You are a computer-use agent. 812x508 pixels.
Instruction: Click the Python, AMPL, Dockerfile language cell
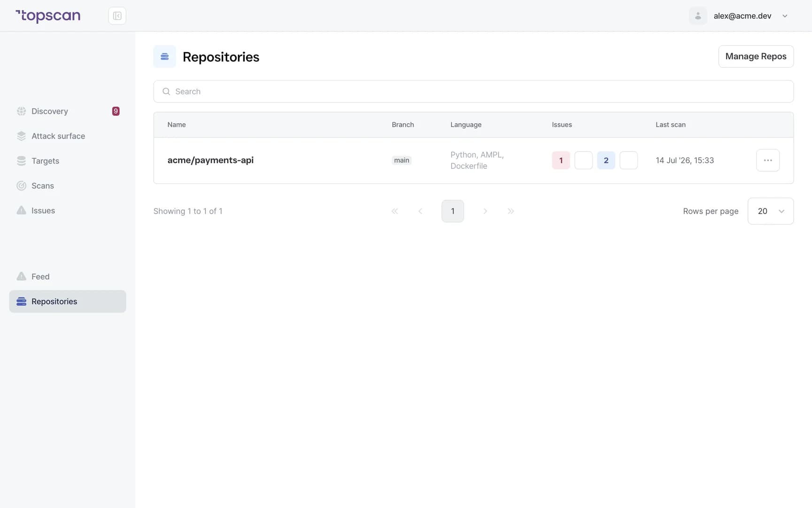click(477, 160)
